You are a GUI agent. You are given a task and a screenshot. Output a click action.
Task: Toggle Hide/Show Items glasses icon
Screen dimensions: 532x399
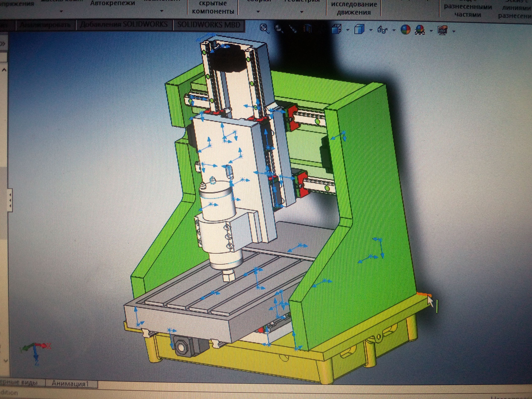[x=382, y=30]
